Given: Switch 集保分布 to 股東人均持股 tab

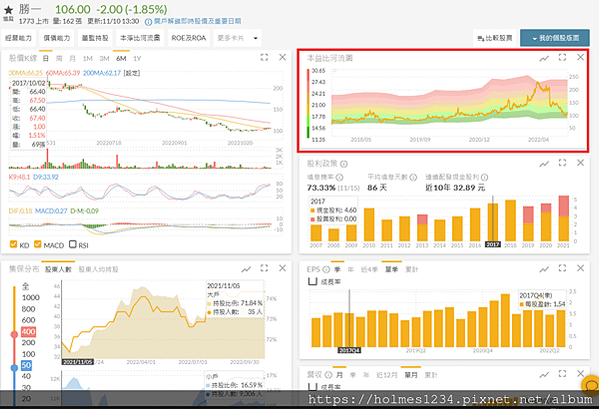Looking at the screenshot, I should point(99,270).
